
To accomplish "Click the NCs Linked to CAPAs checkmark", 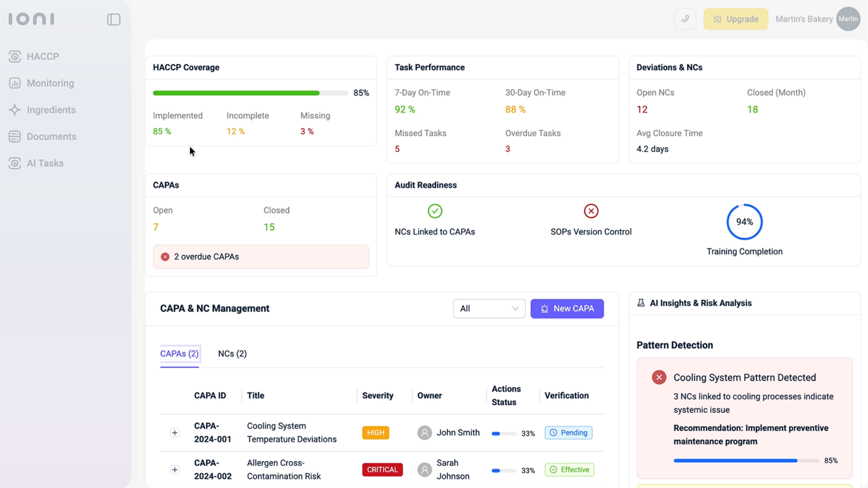I will [435, 211].
